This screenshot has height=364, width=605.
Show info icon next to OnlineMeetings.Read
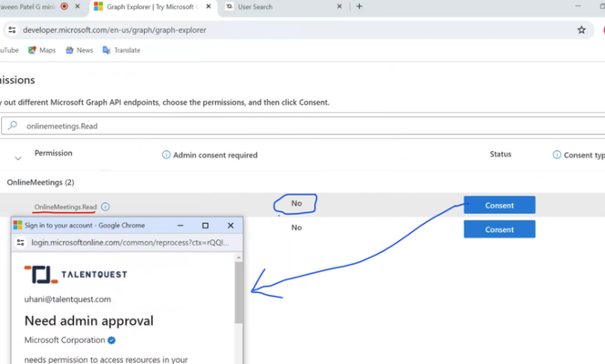pyautogui.click(x=106, y=207)
